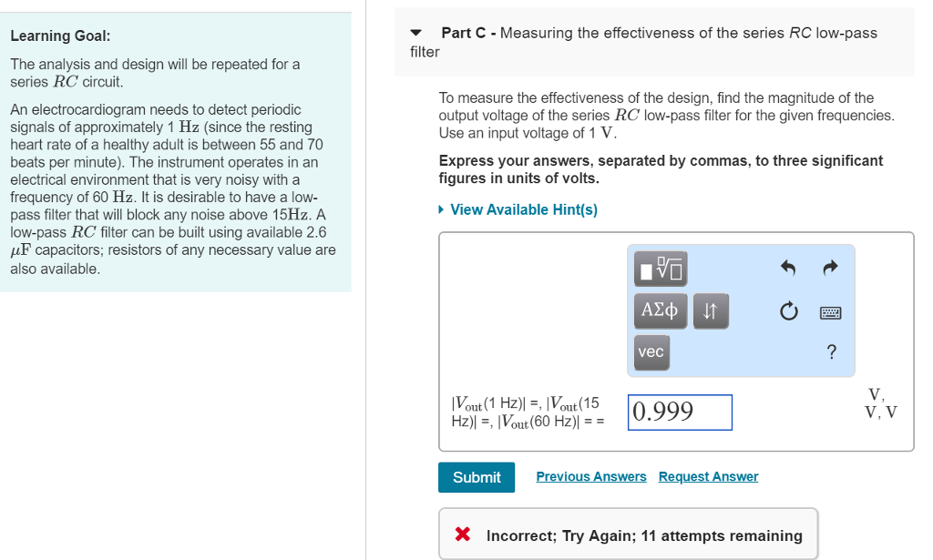Collapse Part C using its triangle
Viewport: 933px width, 560px height.
pos(416,33)
